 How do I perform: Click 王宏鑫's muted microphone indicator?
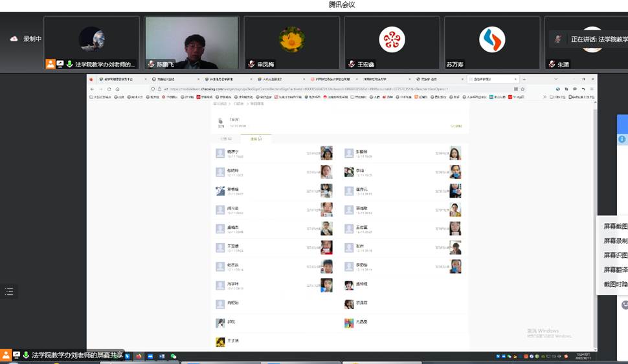(x=352, y=64)
